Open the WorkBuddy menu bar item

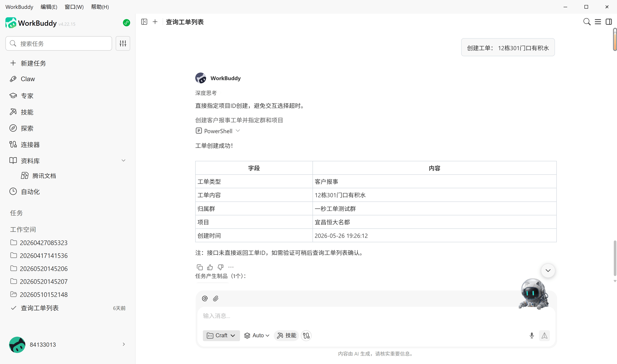[x=19, y=7]
